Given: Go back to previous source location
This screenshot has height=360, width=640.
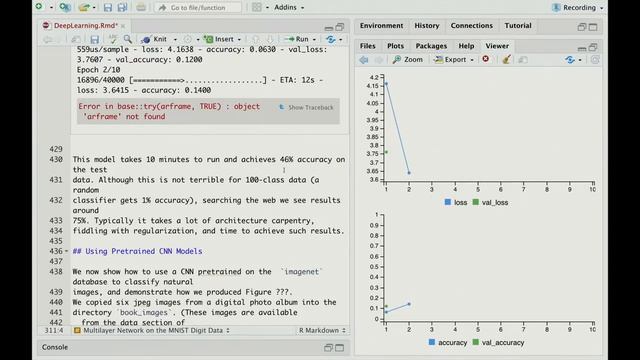Looking at the screenshot, I should point(47,39).
